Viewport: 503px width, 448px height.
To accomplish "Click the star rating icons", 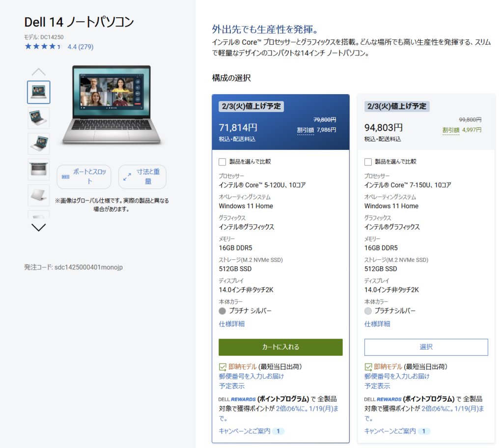I will [x=43, y=47].
